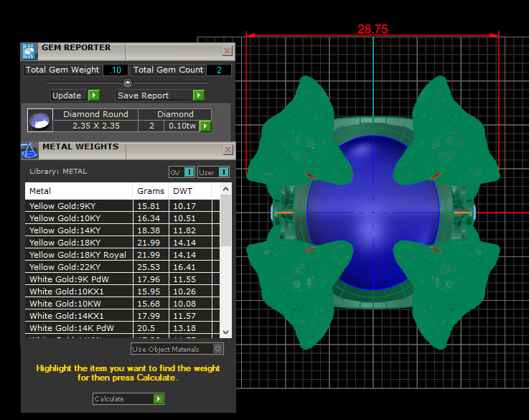
Task: Collapse the gem totals section arrow
Action: click(x=128, y=83)
